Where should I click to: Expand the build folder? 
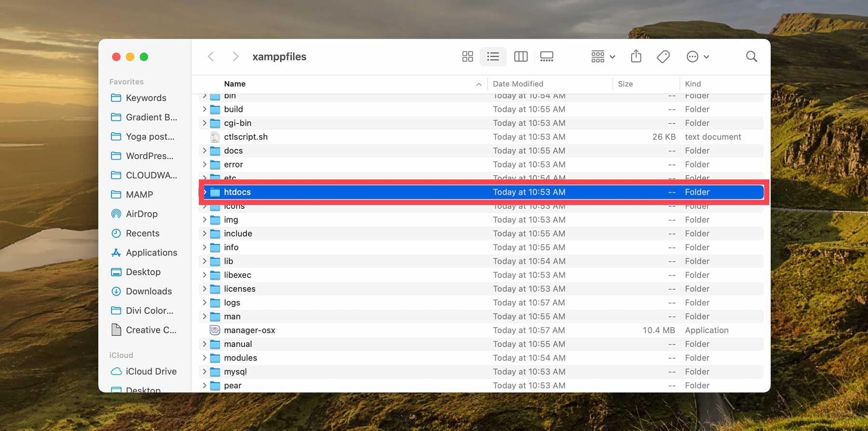pos(204,109)
